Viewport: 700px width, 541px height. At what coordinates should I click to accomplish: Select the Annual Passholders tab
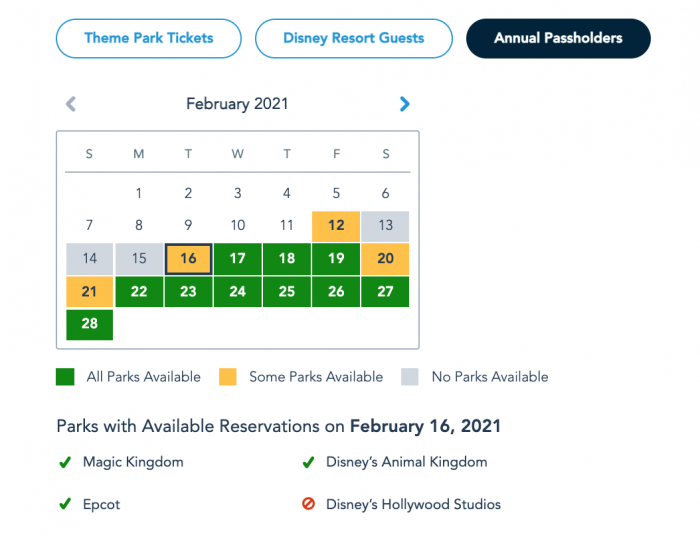pyautogui.click(x=558, y=39)
